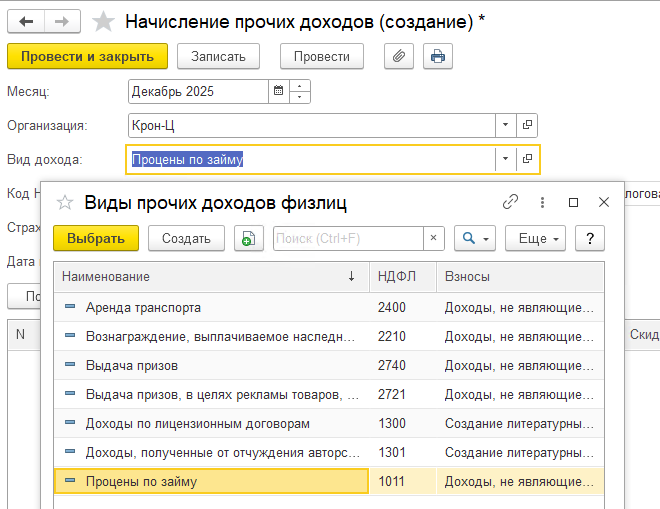This screenshot has height=509, width=660.
Task: Add document to favorites with star icon
Action: [102, 21]
